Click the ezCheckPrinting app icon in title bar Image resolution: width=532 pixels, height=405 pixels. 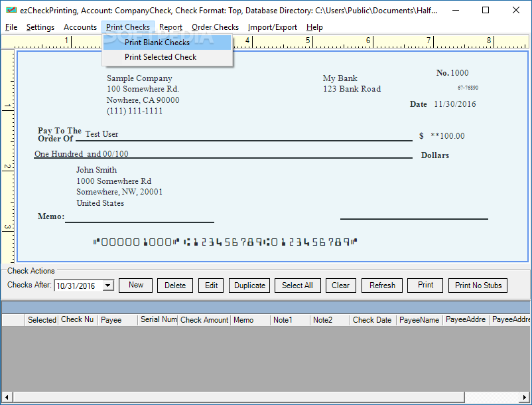pyautogui.click(x=11, y=10)
